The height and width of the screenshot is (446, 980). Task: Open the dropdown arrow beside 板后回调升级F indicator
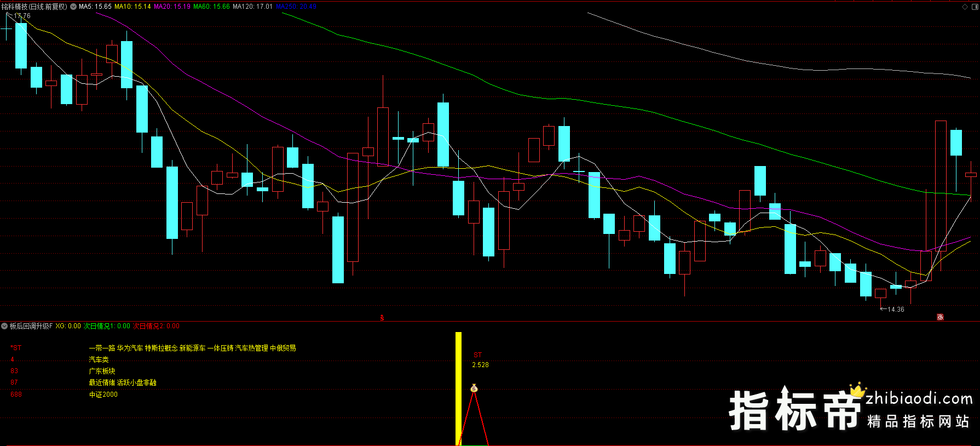point(4,326)
